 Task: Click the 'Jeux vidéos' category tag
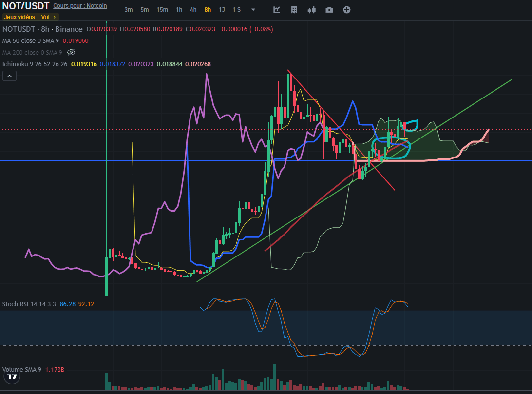pos(19,17)
